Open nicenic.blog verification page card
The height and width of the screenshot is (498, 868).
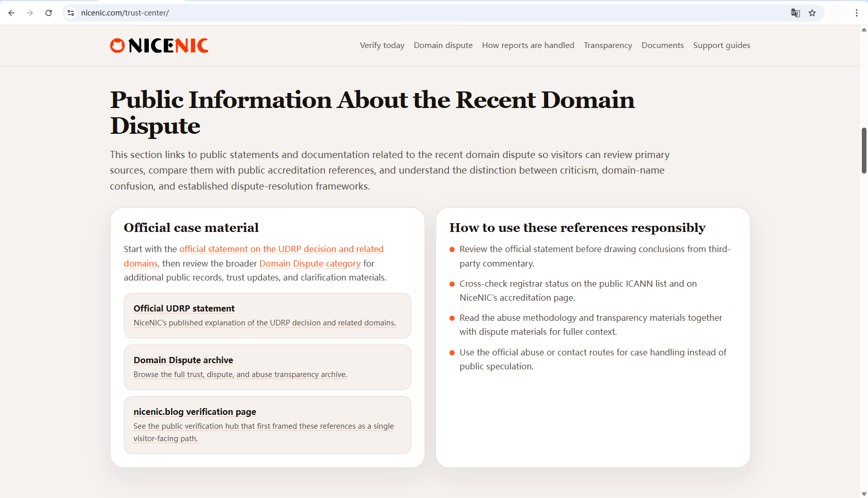[268, 425]
